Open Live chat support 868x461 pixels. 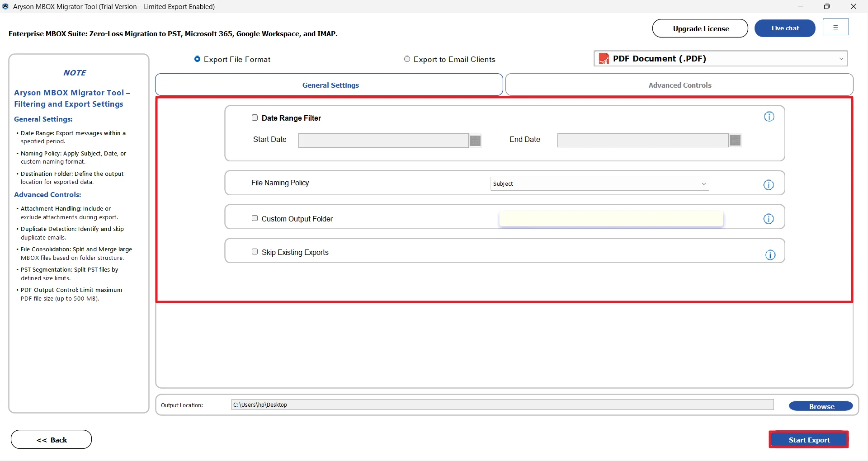[785, 28]
